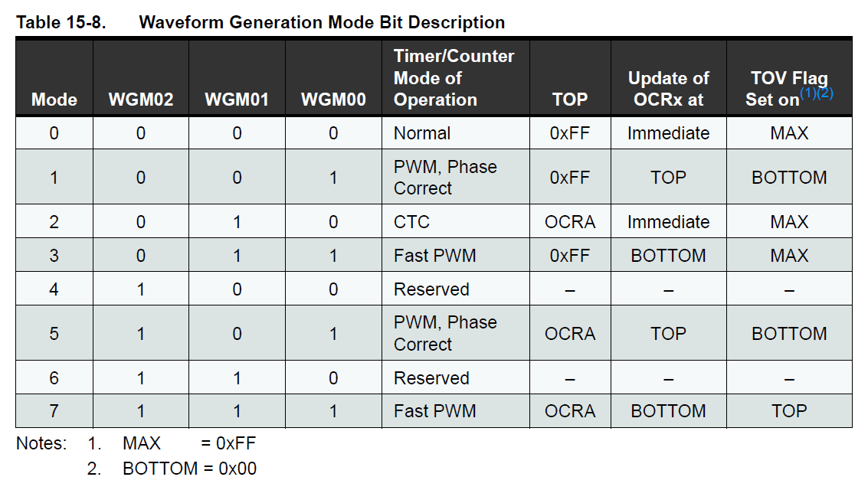Select the CTC mode cell
868x490 pixels.
[x=411, y=222]
